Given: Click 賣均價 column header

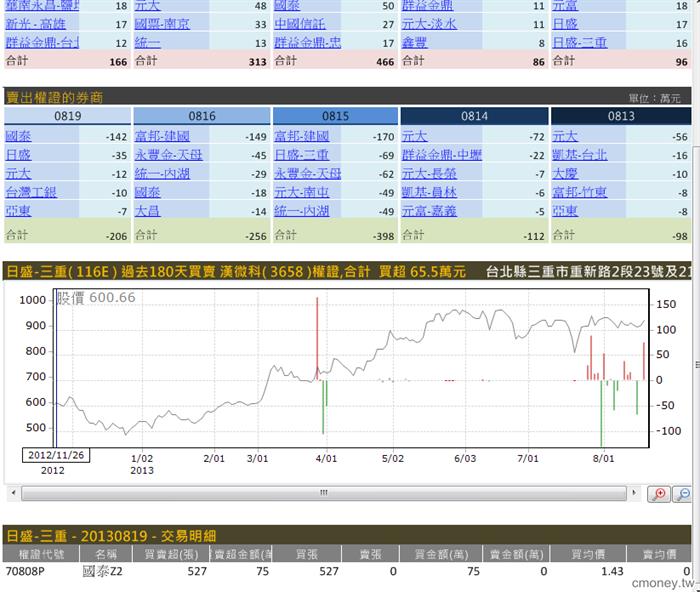Looking at the screenshot, I should [659, 554].
